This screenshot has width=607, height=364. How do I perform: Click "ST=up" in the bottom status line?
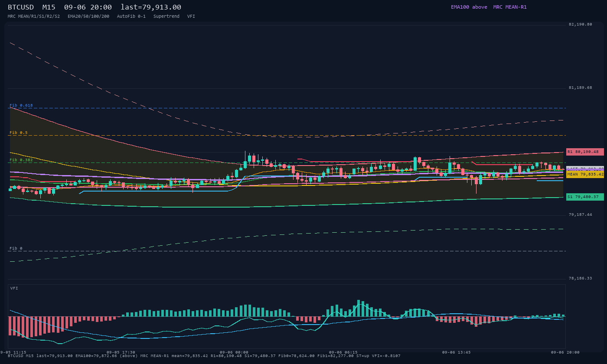coord(363,356)
